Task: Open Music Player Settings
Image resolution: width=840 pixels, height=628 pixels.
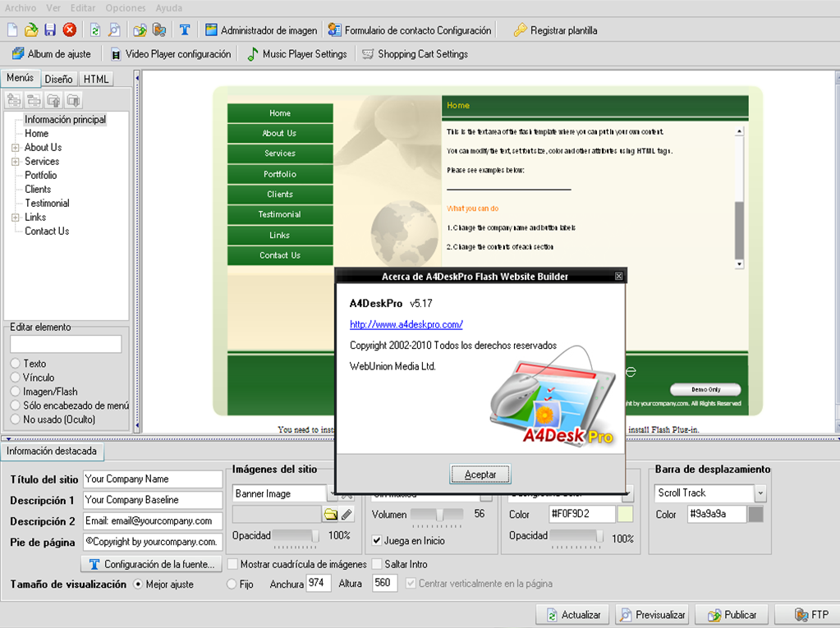Action: pyautogui.click(x=296, y=54)
